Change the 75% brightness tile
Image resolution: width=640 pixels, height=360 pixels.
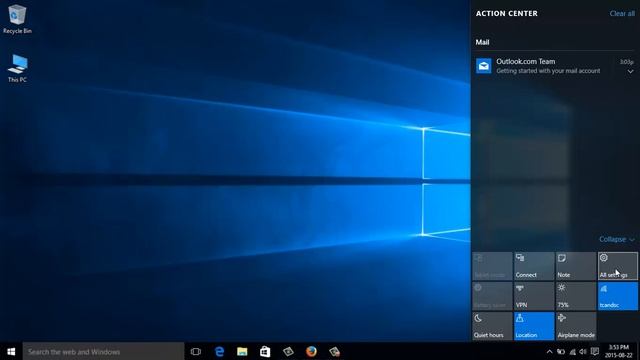point(576,296)
